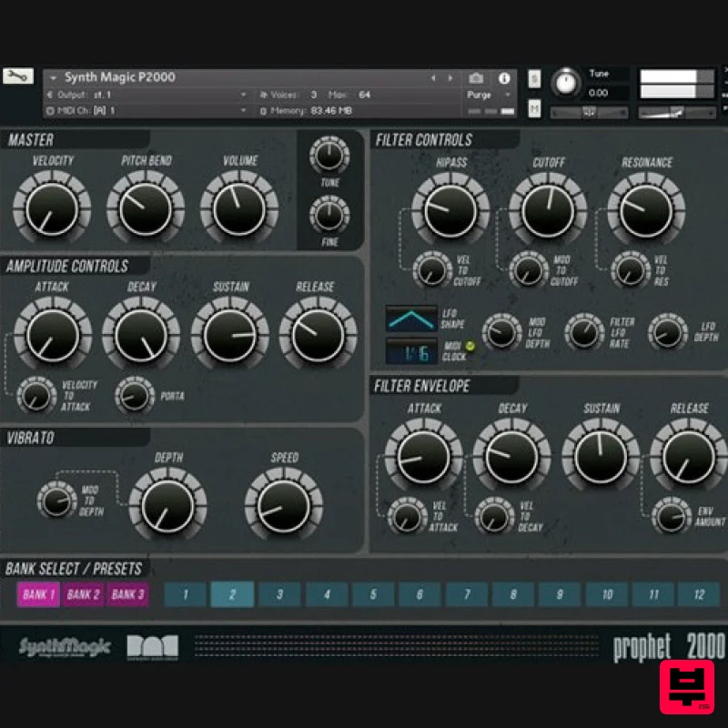Click the Velocity To Attack amplitude knob
728x728 pixels.
36,396
